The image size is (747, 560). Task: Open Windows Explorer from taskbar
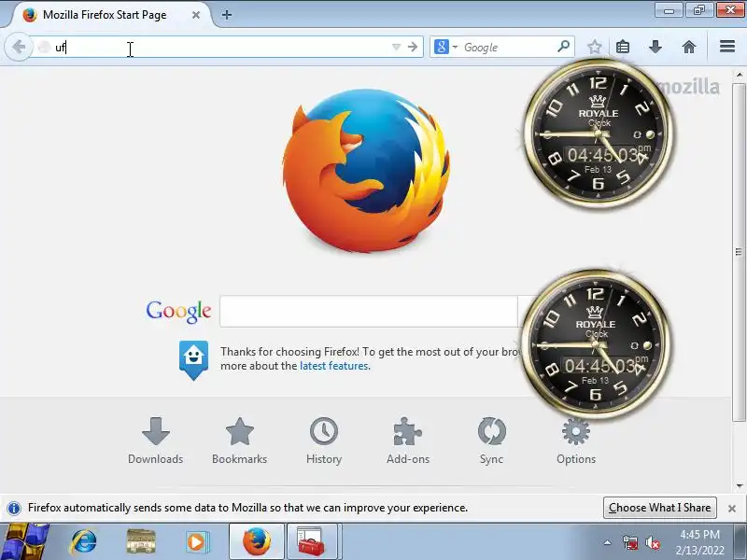[x=141, y=542]
